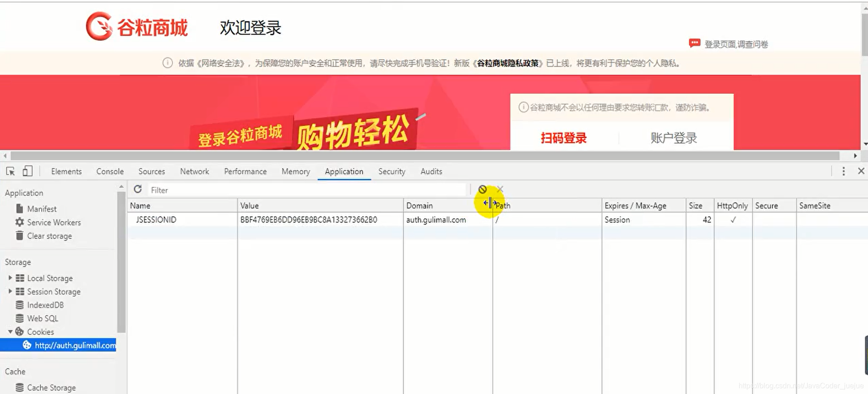Clear all cookies icon

[483, 189]
